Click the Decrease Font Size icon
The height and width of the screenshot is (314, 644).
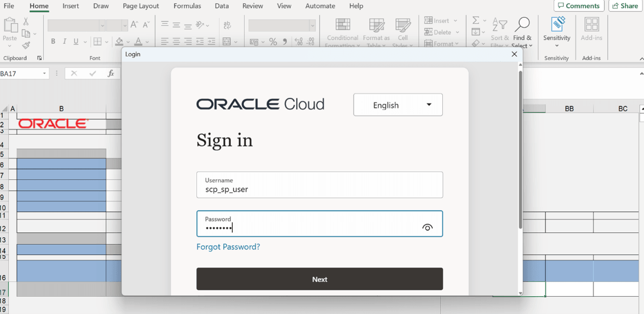click(146, 25)
